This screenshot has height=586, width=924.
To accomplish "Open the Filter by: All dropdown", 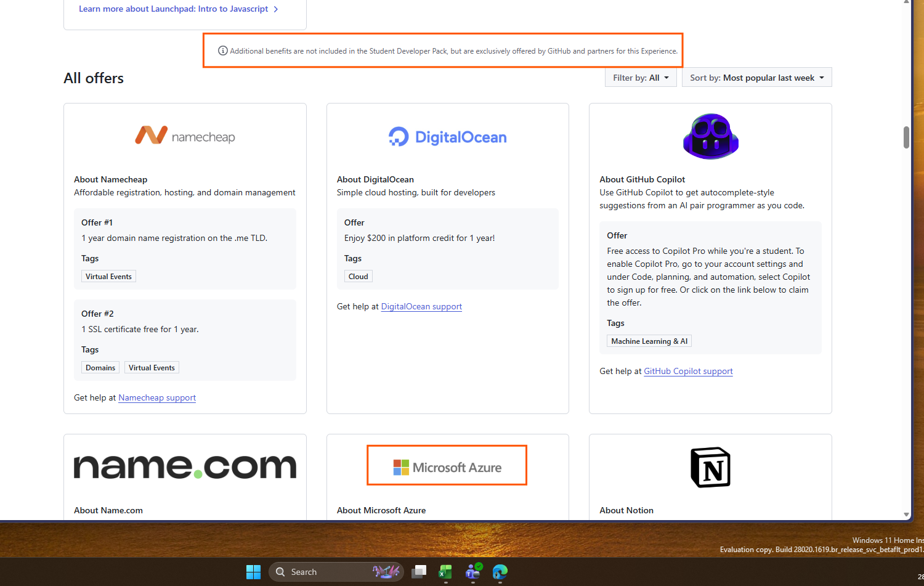I will pos(641,78).
